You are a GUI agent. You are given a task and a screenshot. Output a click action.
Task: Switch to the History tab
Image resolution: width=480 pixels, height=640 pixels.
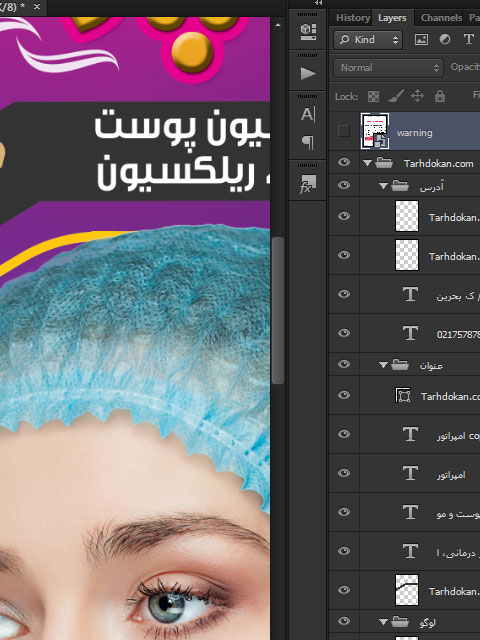pyautogui.click(x=353, y=18)
